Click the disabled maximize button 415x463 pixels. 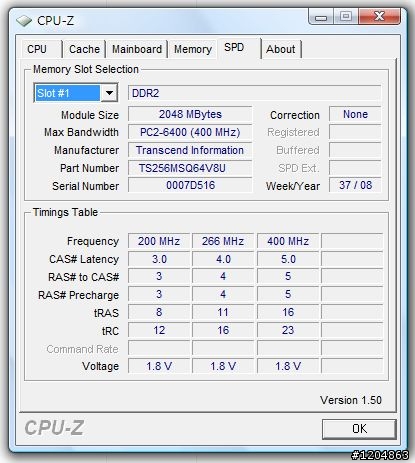pyautogui.click(x=346, y=16)
